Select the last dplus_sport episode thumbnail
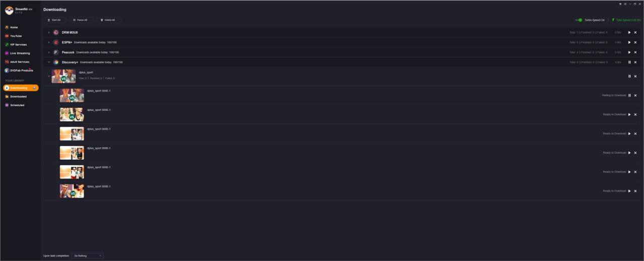Viewport: 644px width, 261px height. tap(72, 191)
